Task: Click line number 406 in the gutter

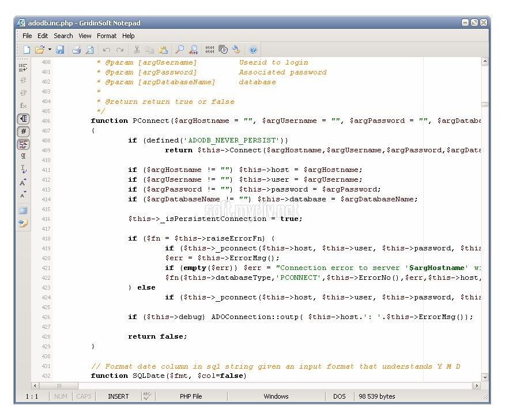Action: [x=46, y=121]
